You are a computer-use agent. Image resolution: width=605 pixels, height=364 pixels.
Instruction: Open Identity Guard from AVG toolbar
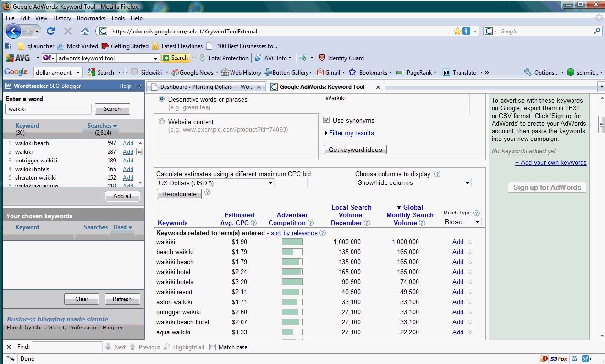tap(341, 58)
